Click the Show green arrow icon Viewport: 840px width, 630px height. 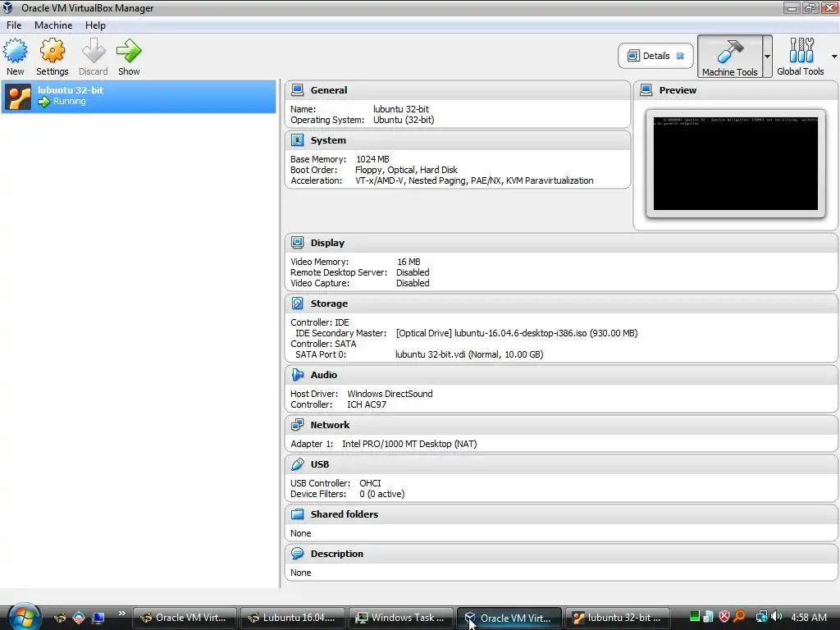point(129,52)
